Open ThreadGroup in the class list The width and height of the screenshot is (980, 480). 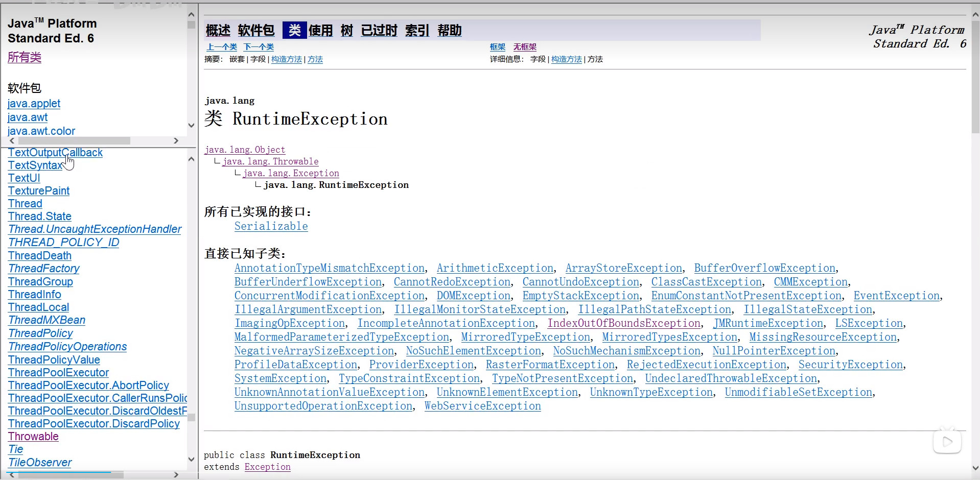40,282
